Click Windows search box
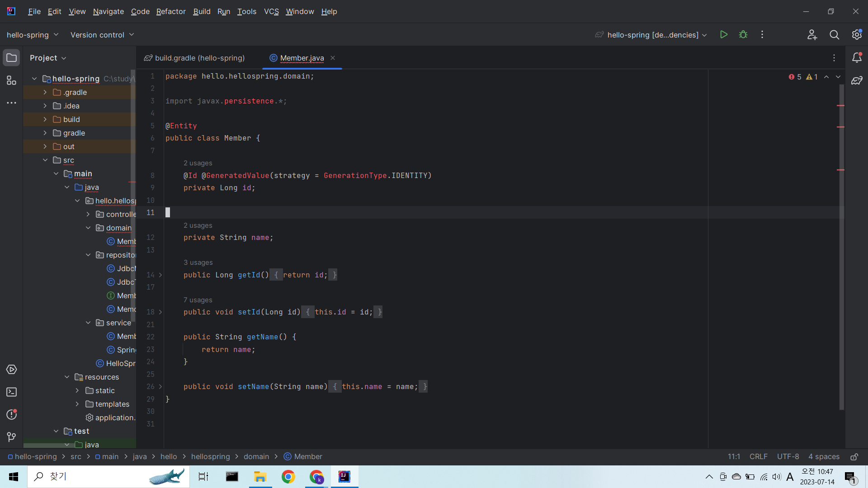The width and height of the screenshot is (868, 488). 108,477
